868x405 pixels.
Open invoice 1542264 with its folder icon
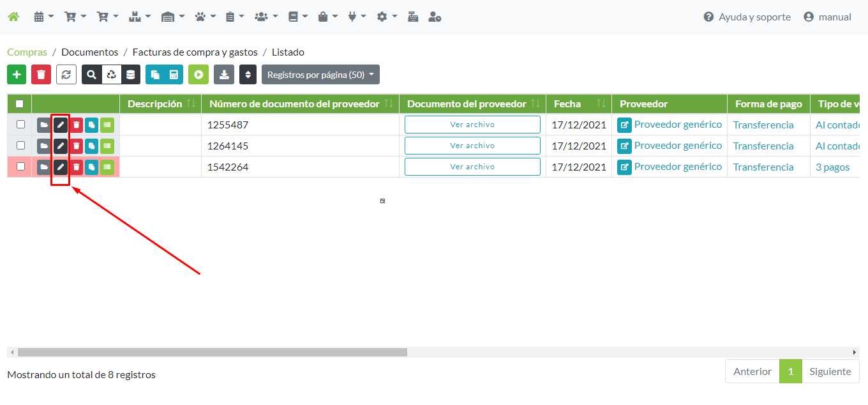click(x=44, y=167)
